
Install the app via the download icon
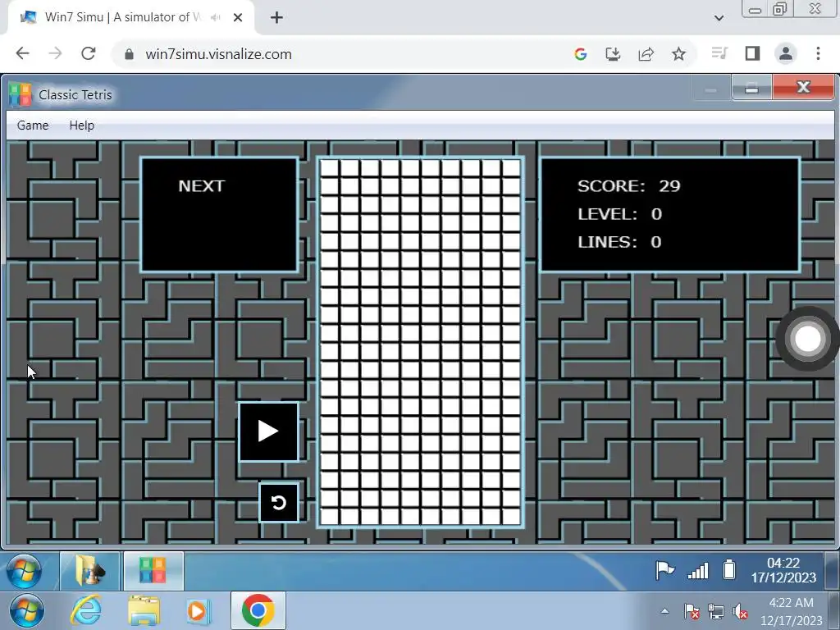tap(613, 53)
